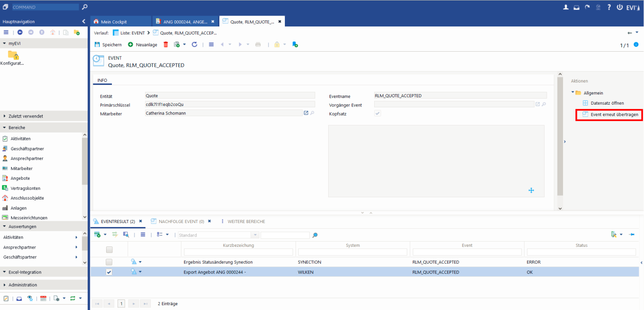644x310 pixels.
Task: Open the Konfiguration folder icon in myEVI
Action: coord(13,55)
